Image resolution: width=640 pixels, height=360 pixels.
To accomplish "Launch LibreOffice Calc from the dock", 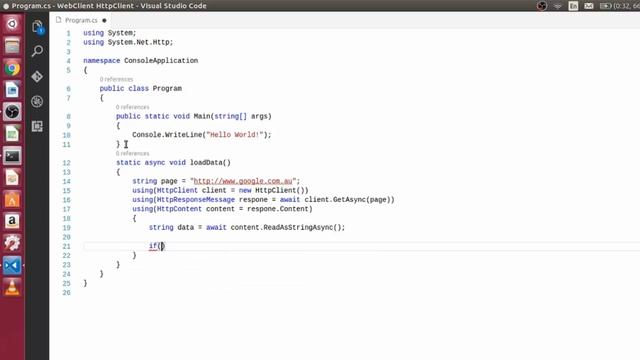I will (12, 134).
